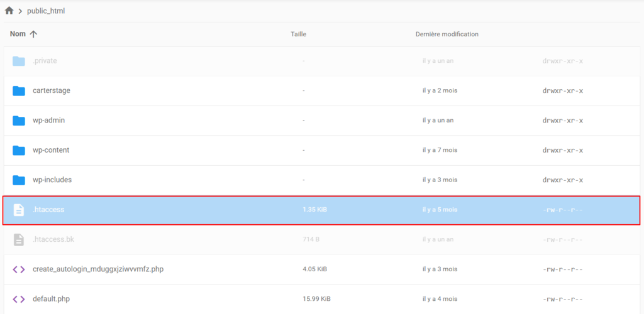
Task: Click the .htaccess file document icon
Action: click(19, 210)
